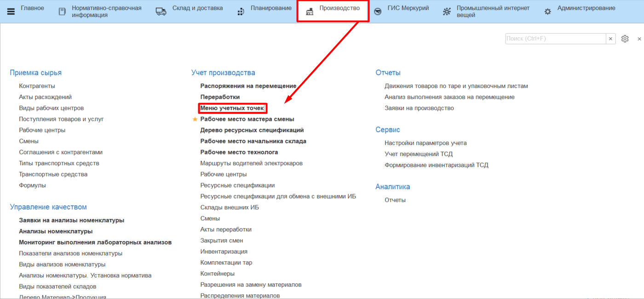Open Ресурсные спецификации для обмена с внешними ИБ
This screenshot has height=299, width=644.
pos(278,196)
